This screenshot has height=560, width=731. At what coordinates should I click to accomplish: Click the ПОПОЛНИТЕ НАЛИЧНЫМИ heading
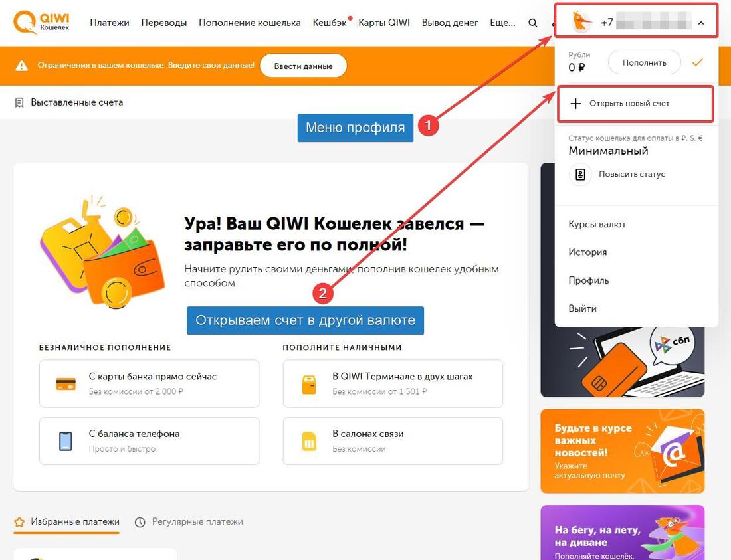[342, 347]
